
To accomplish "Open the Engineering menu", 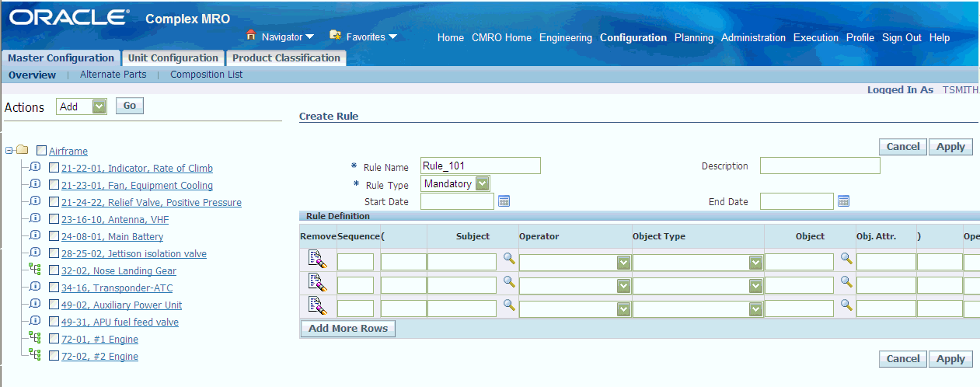I will point(566,37).
